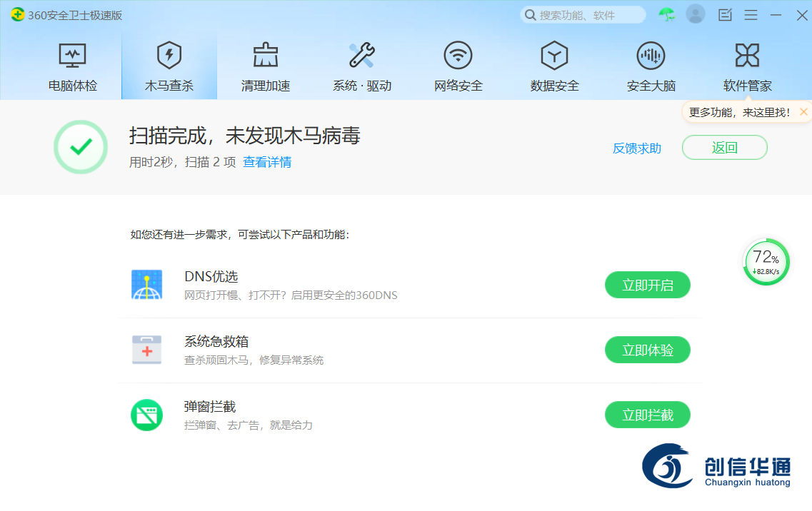Click the green umbrella icon
This screenshot has height=511, width=812.
click(x=667, y=15)
